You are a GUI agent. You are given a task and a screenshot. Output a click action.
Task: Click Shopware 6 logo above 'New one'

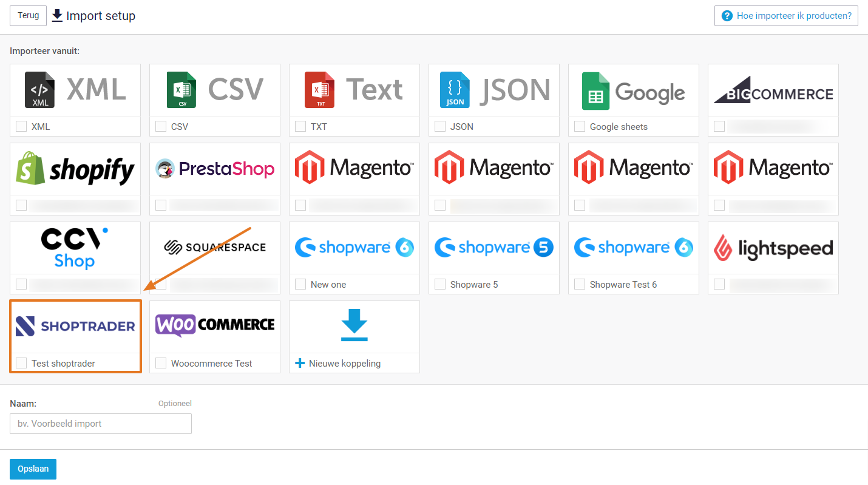click(354, 248)
